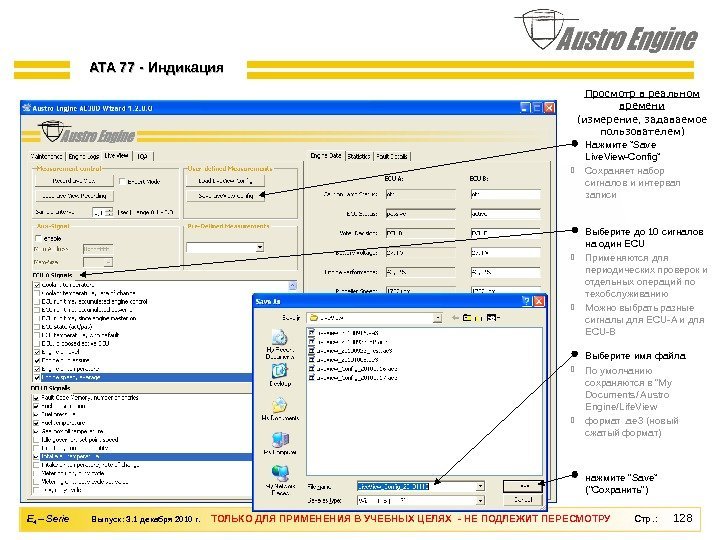Expand the File name dropdown arrow
Screen dimensions: 720x540
point(480,486)
